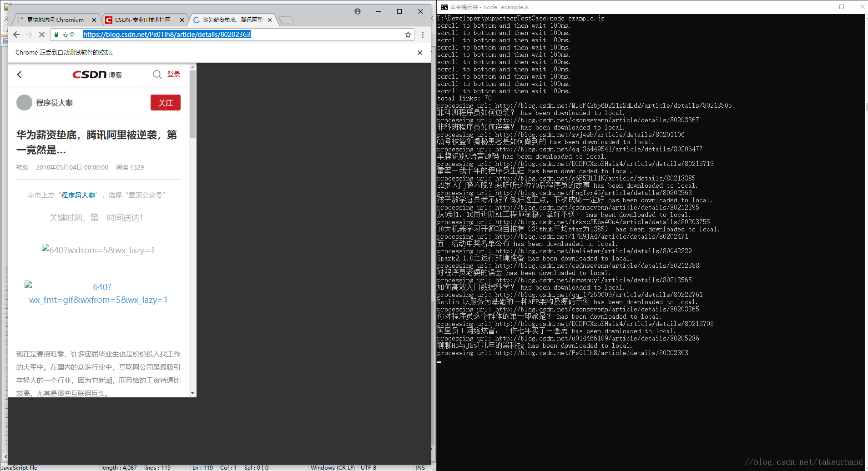Click the author name 程序员大咖

pyautogui.click(x=55, y=103)
